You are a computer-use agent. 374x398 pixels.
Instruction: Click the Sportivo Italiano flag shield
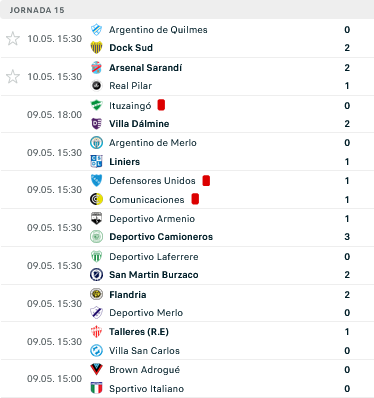(x=96, y=389)
